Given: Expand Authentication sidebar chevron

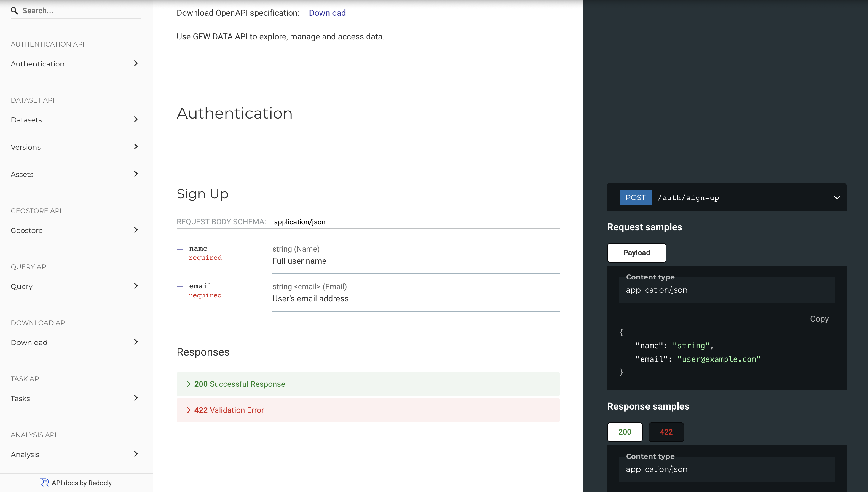Looking at the screenshot, I should tap(136, 63).
